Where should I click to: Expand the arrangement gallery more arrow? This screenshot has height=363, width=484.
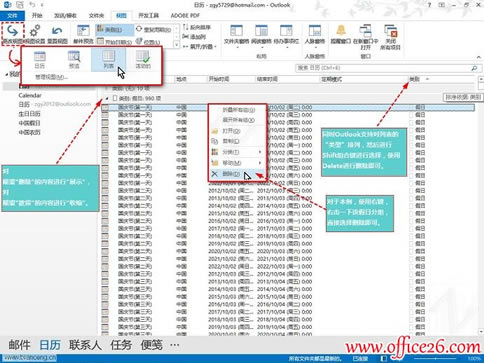click(x=176, y=44)
